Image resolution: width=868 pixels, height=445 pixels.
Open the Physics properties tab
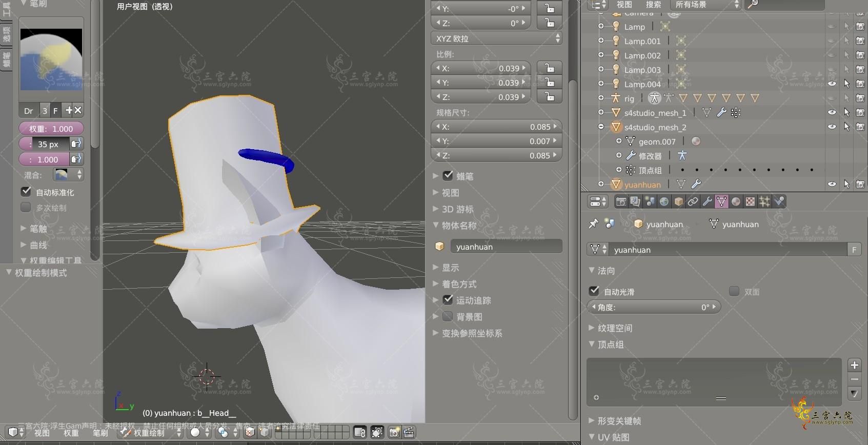pos(779,201)
